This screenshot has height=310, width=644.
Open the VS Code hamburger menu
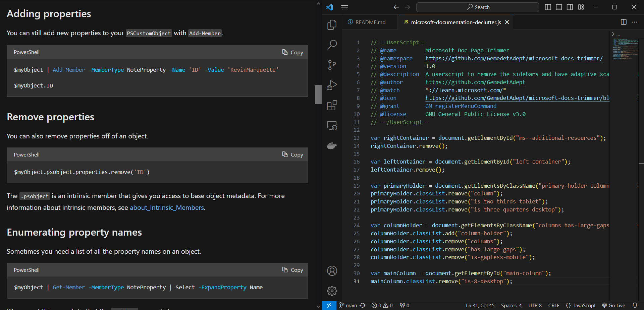345,7
